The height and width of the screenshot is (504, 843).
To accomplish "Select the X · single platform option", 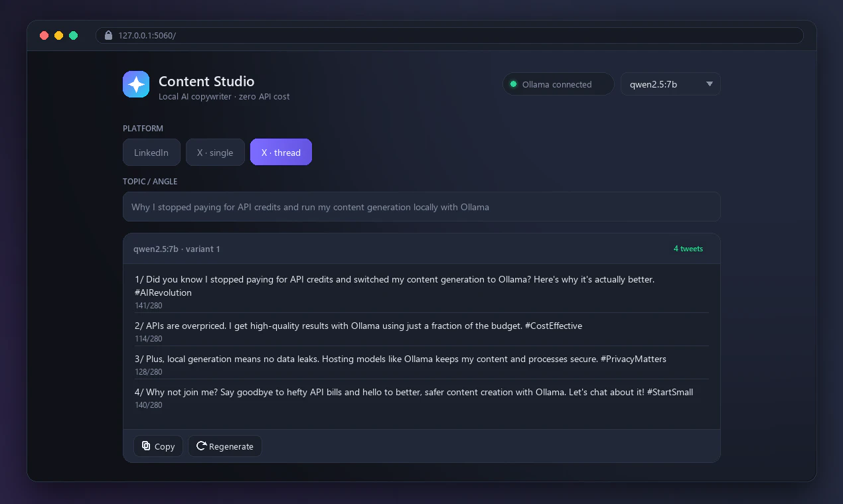I will coord(215,153).
